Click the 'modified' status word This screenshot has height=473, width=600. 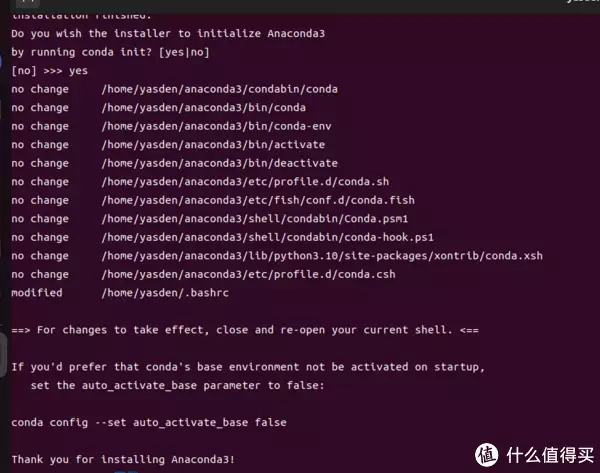pyautogui.click(x=37, y=293)
